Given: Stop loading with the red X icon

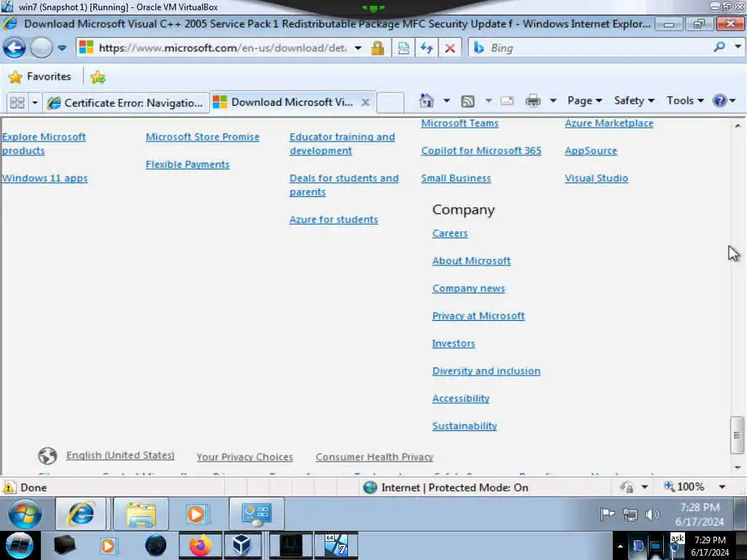Looking at the screenshot, I should tap(449, 47).
